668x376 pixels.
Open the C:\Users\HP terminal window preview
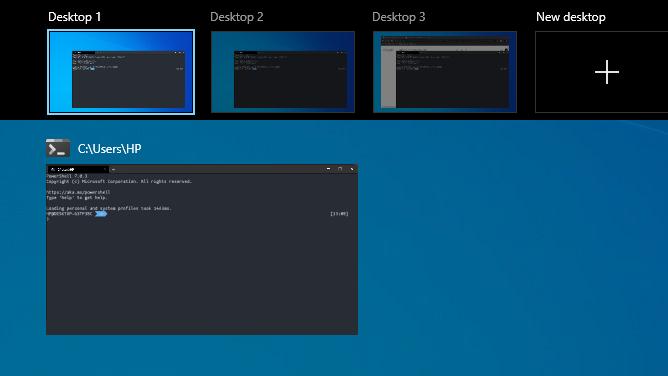(202, 250)
